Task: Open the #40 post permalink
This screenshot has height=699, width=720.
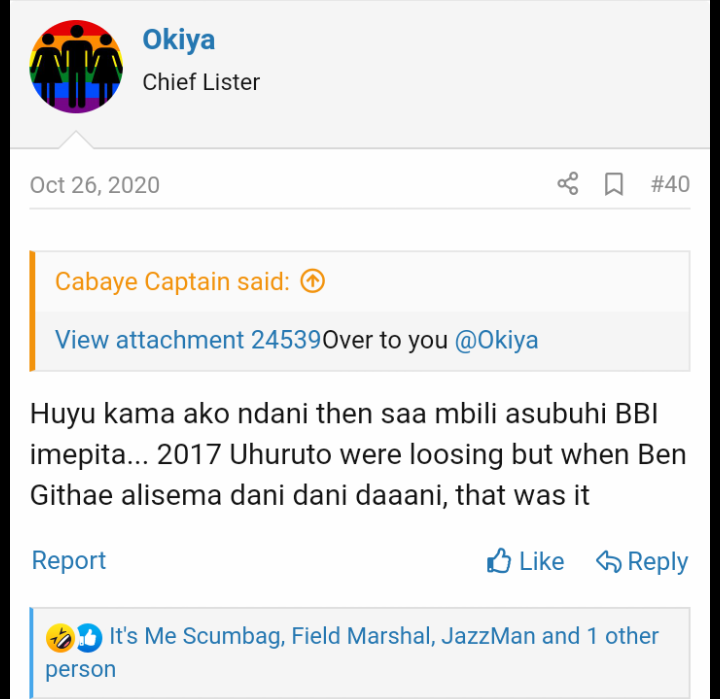Action: (x=670, y=184)
